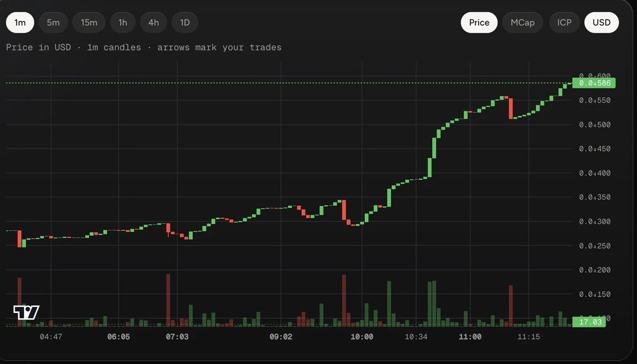637x364 pixels.
Task: Click the 10:00 time axis label
Action: (x=362, y=336)
